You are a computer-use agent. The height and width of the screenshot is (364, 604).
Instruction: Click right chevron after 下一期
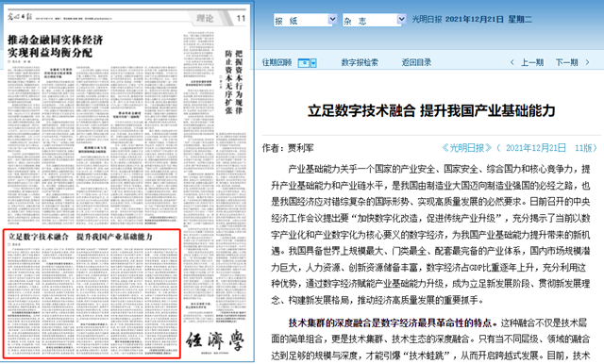[587, 62]
